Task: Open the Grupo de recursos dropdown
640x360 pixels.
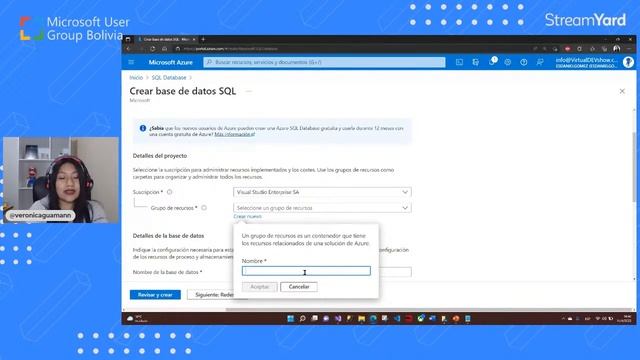Action: pyautogui.click(x=322, y=208)
